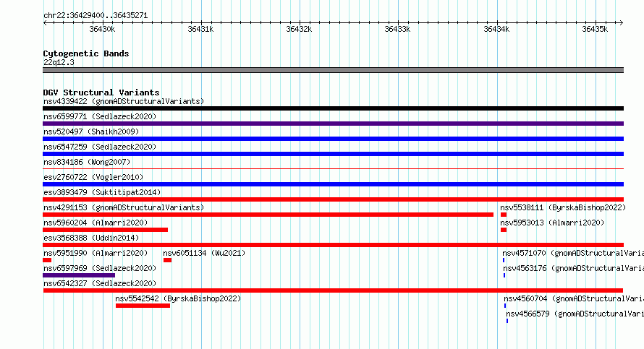Click the purple nsv6597969 variant bar
This screenshot has width=644, height=349.
(x=79, y=275)
